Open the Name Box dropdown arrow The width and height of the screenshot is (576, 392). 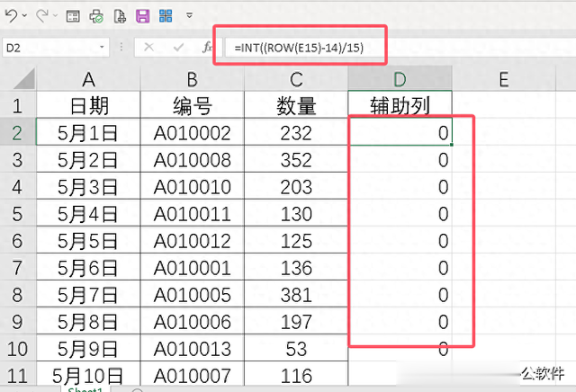point(102,47)
